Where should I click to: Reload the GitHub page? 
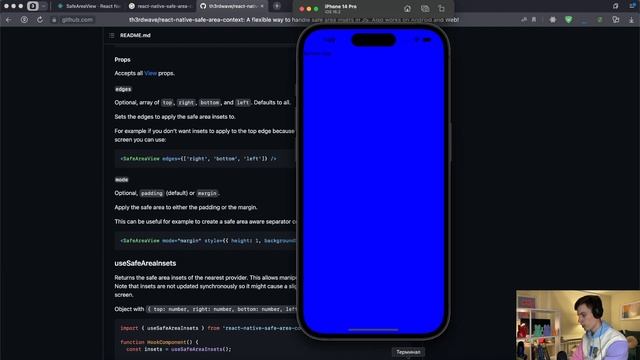[40, 20]
